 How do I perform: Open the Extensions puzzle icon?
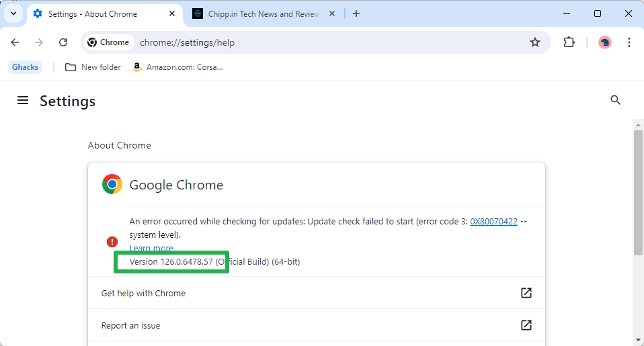(x=569, y=42)
